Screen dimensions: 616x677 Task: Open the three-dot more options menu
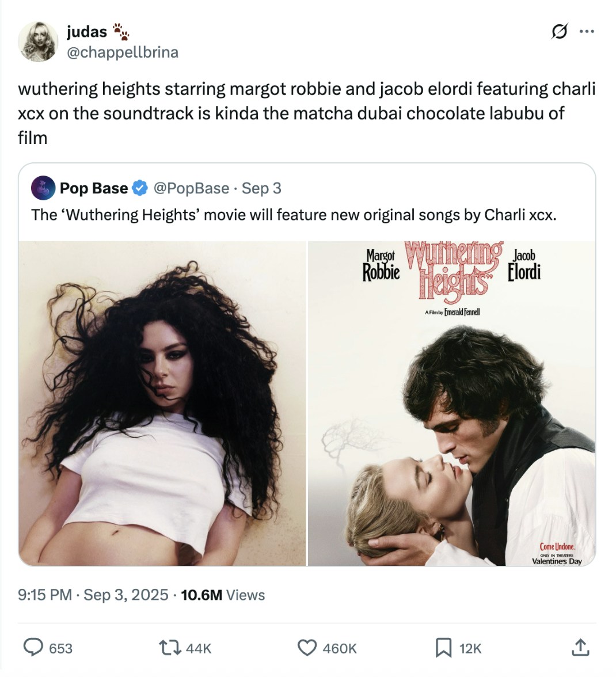point(587,32)
